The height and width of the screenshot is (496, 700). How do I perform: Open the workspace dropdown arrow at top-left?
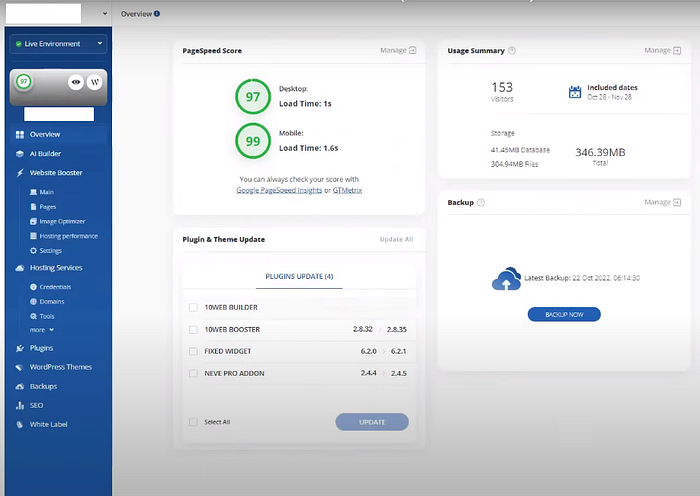105,14
